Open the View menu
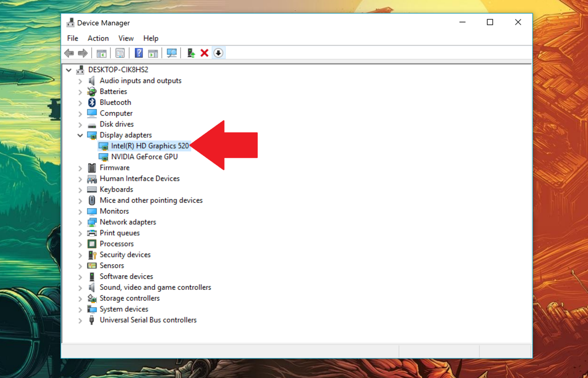 click(126, 38)
